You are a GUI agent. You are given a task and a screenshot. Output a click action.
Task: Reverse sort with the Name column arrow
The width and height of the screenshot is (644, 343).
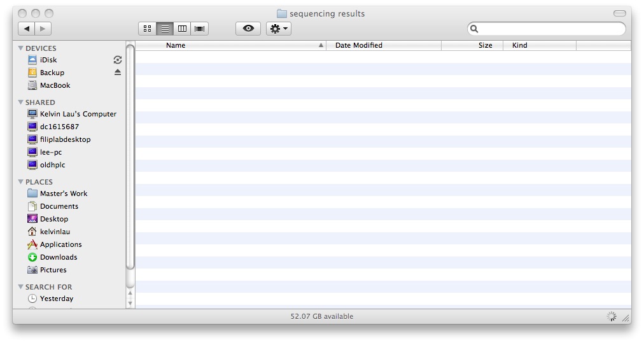pyautogui.click(x=321, y=45)
